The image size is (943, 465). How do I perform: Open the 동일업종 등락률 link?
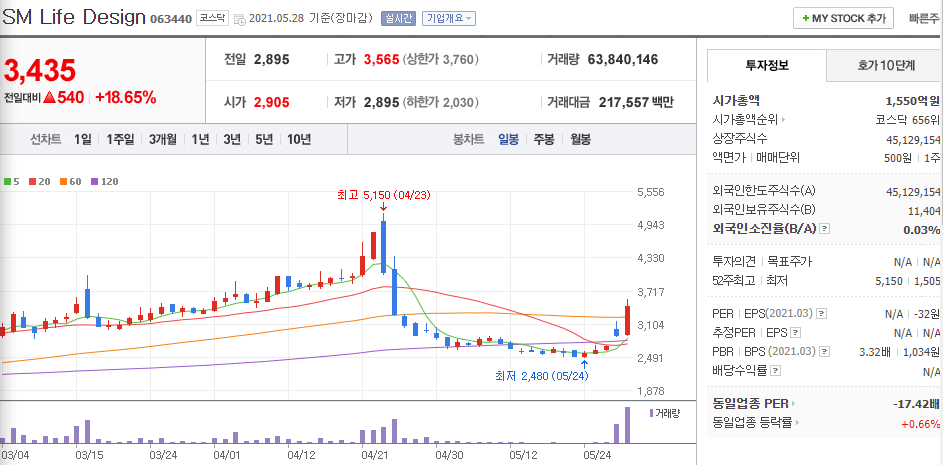(757, 422)
